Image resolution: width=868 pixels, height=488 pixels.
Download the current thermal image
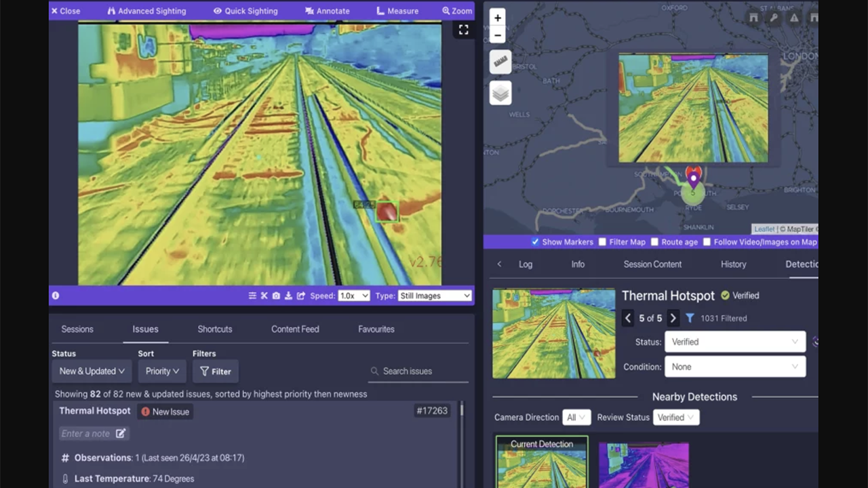[288, 296]
